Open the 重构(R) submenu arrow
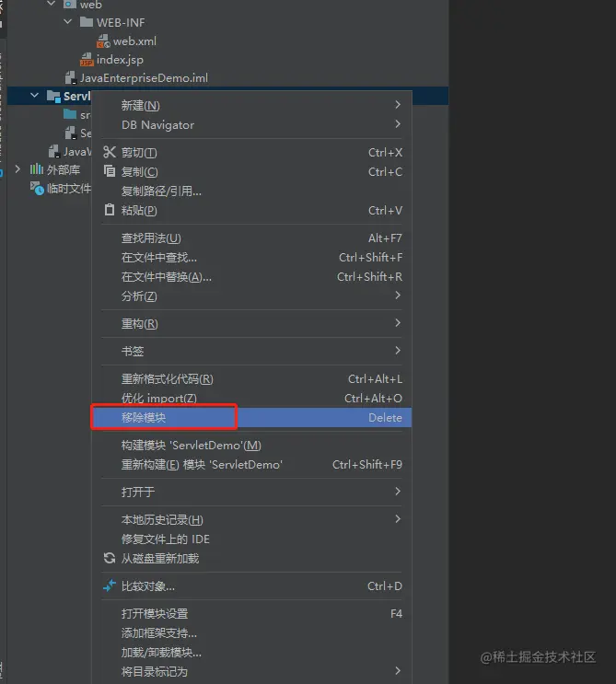Viewport: 616px width, 684px height. 398,323
